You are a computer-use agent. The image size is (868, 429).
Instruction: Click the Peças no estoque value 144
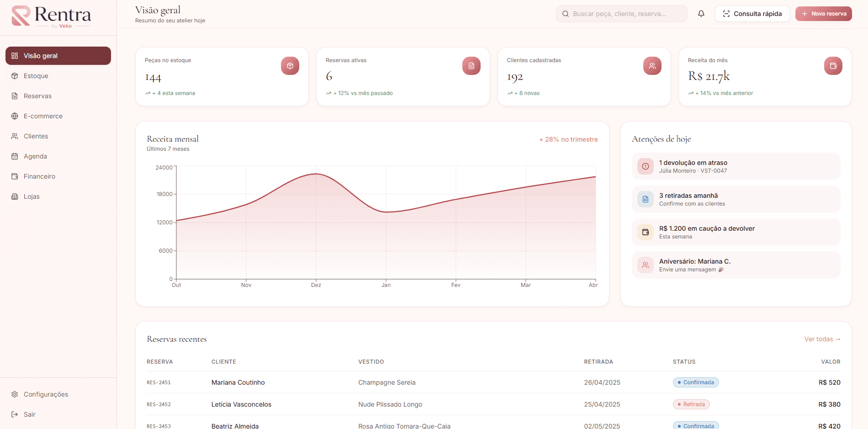(x=153, y=78)
